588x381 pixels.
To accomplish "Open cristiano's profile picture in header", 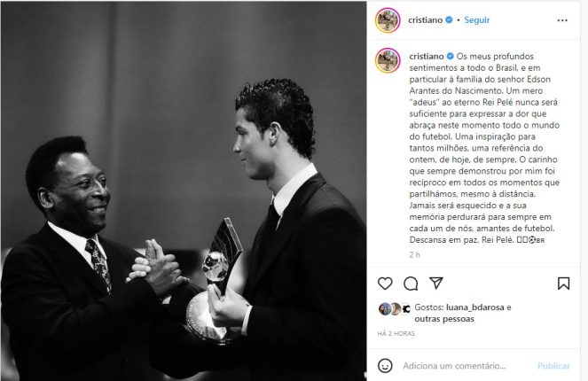I will point(388,20).
